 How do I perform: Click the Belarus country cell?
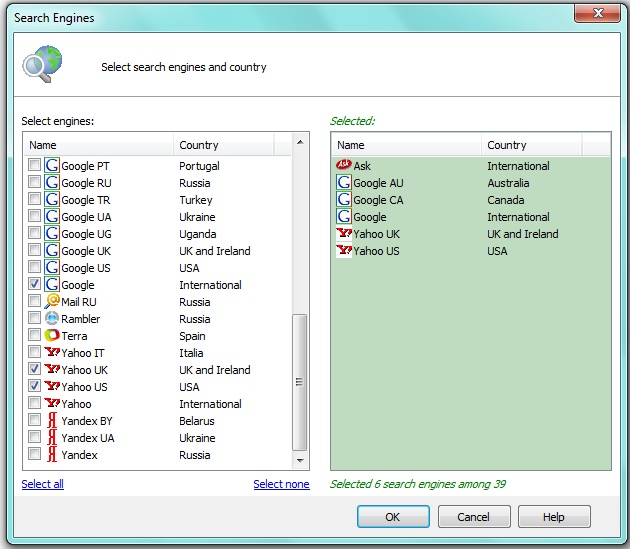pyautogui.click(x=197, y=421)
